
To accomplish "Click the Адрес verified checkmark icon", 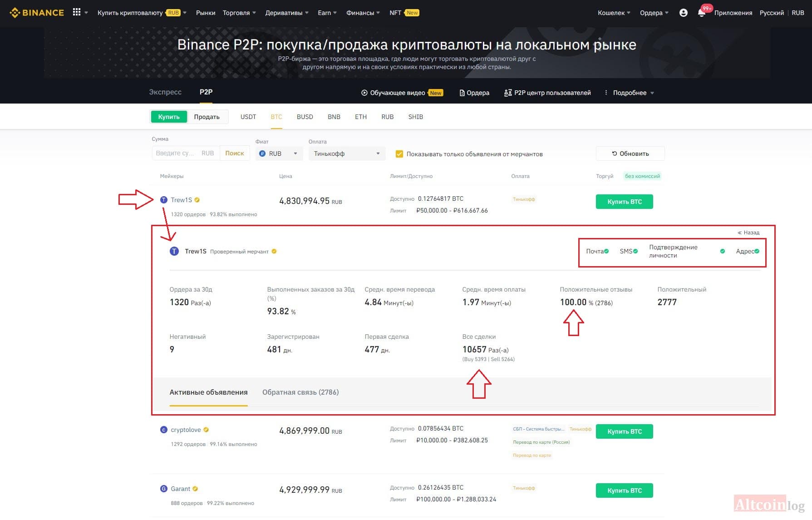I will 757,251.
